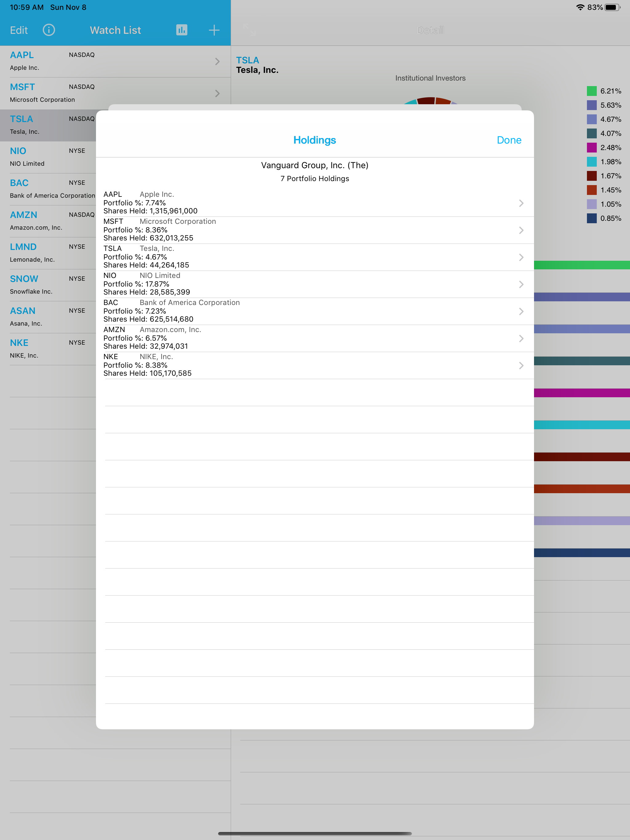Select Bank of America holding row
This screenshot has height=840, width=630.
coord(315,311)
